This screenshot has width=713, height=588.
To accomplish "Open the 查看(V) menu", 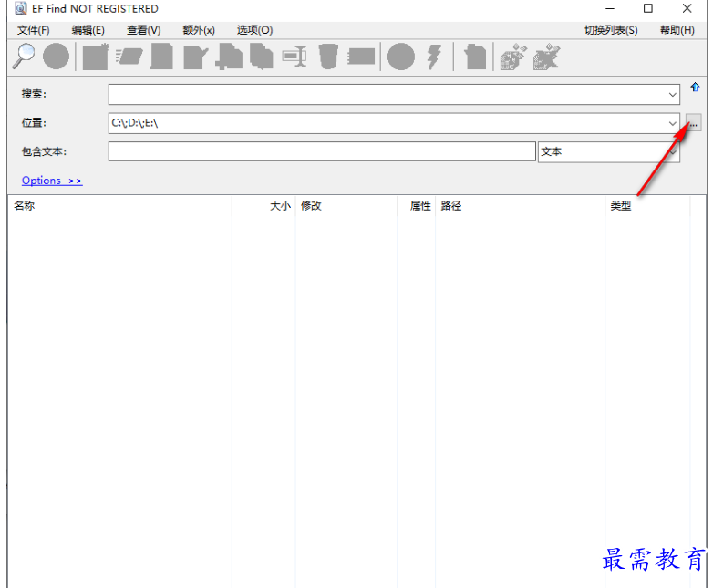I will 144,30.
